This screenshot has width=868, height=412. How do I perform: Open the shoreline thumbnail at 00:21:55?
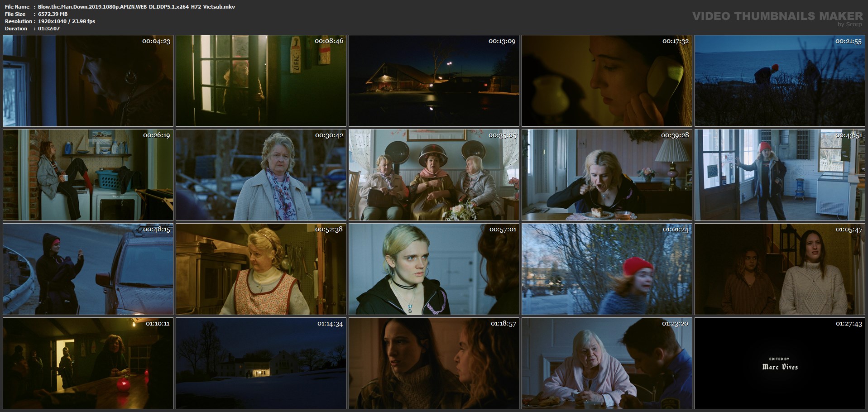tap(780, 81)
